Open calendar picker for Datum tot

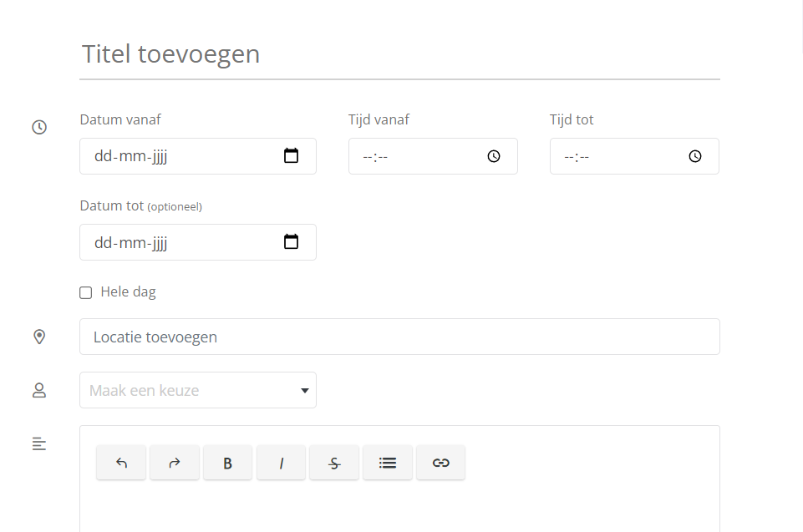[291, 241]
